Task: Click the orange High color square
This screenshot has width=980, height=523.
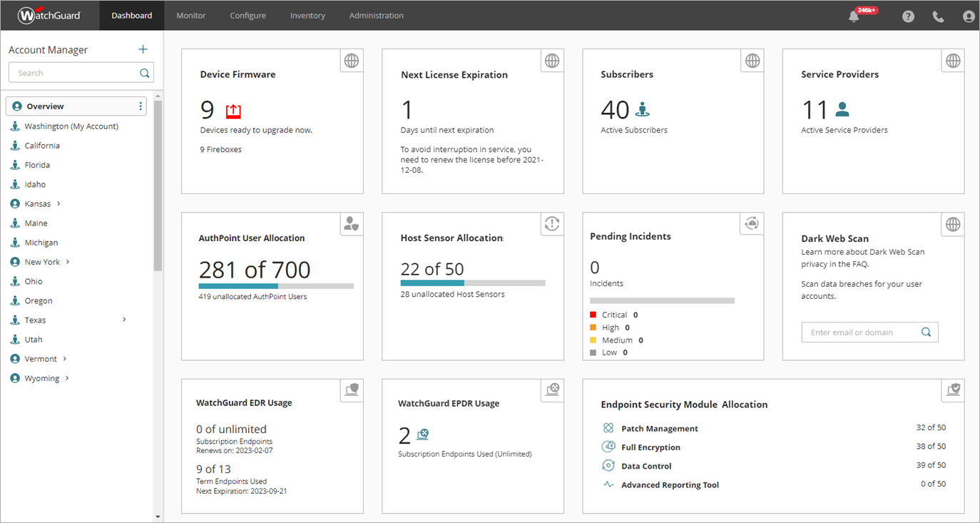Action: (593, 327)
